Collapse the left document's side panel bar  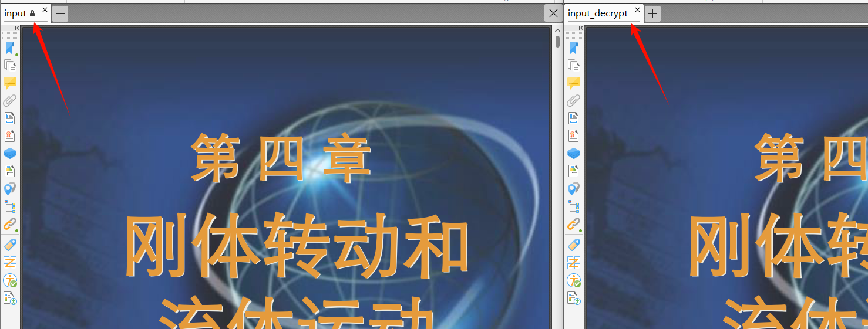pos(16,28)
